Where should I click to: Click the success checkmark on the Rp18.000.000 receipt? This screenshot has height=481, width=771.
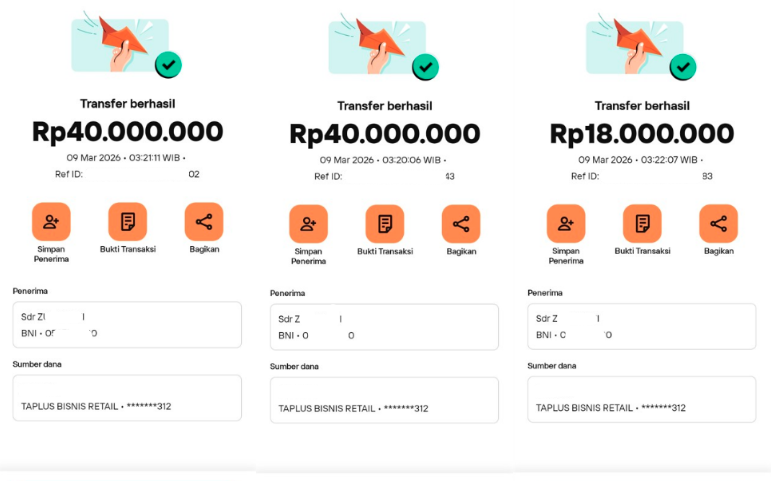coord(683,67)
